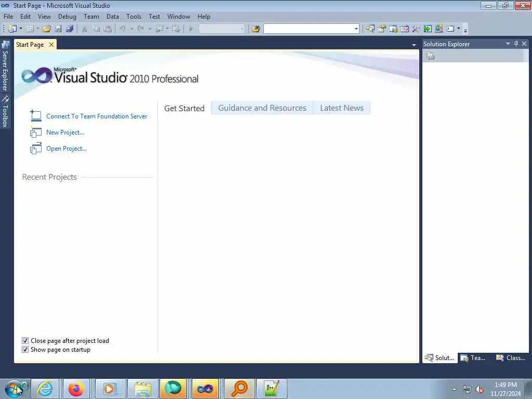Click the Solution Explorer Properties toolbar icon
532x399 pixels.
(430, 56)
